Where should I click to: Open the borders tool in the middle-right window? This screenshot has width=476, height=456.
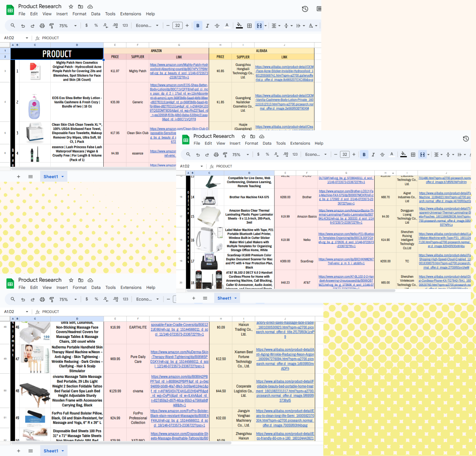pos(413,154)
